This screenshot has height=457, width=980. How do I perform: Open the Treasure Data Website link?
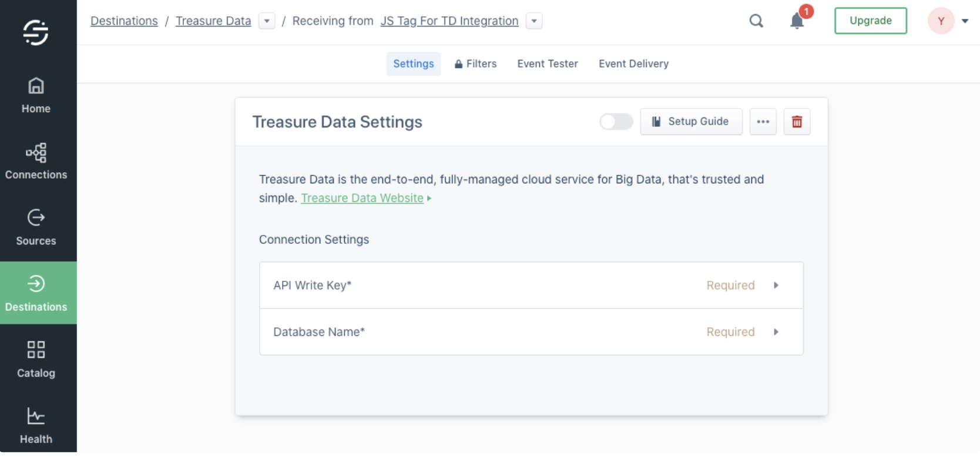click(362, 198)
